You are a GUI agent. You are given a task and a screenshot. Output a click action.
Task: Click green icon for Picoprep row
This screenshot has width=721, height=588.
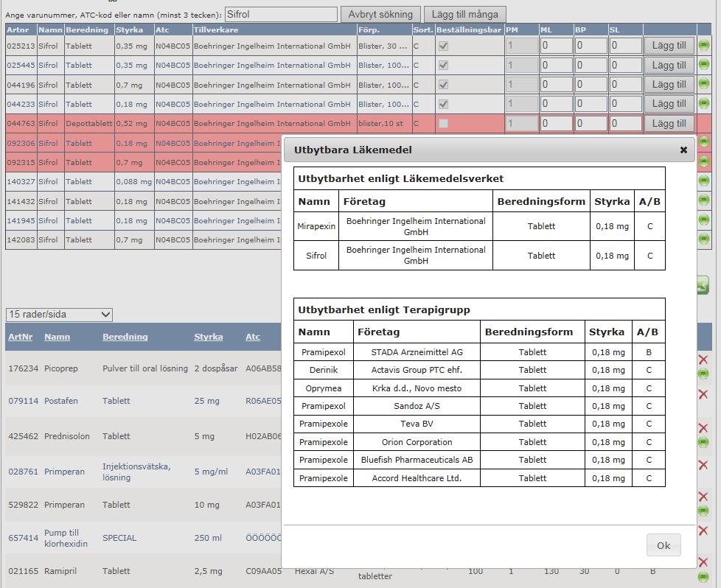point(703,374)
